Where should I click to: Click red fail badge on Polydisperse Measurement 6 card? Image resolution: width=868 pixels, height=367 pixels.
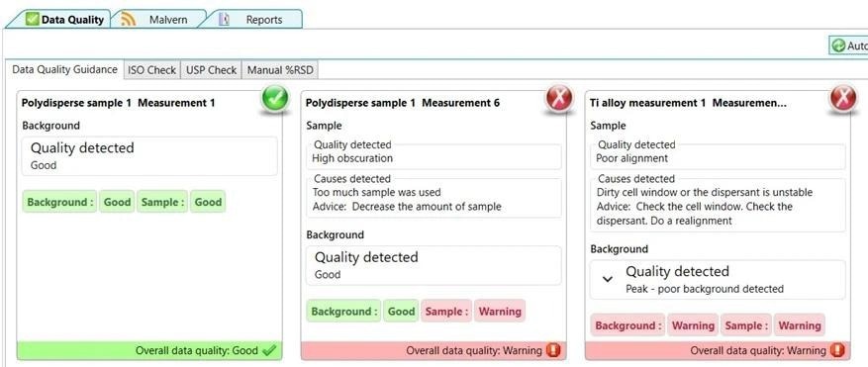[559, 99]
